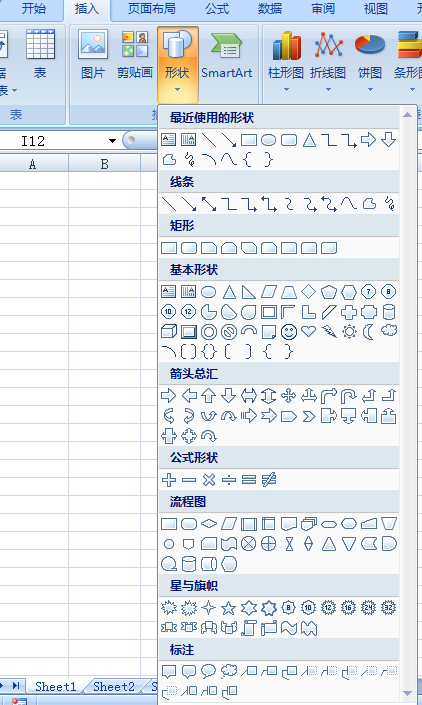Switch to the 页面布局 ribbon tab
Viewport: 422px width, 705px height.
[151, 9]
